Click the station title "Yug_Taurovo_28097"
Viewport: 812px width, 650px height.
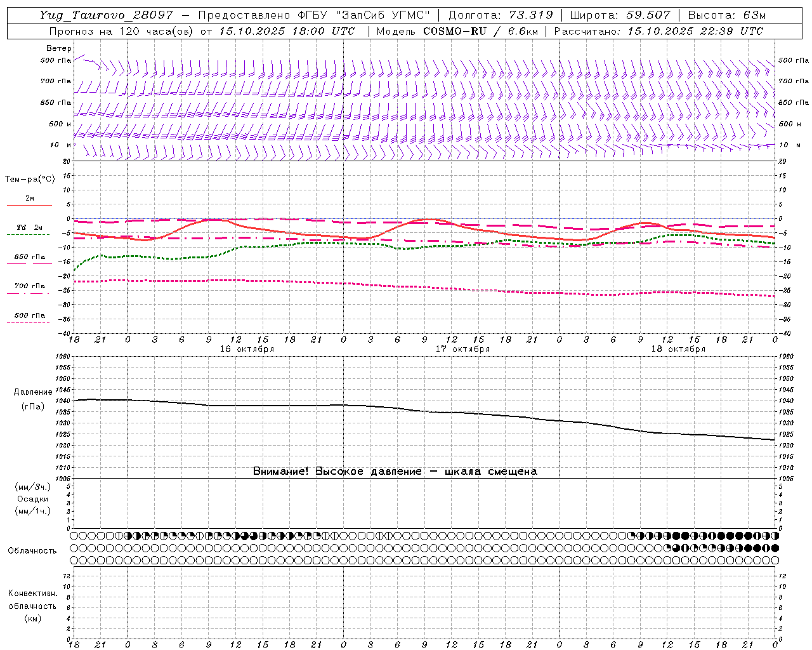click(x=106, y=15)
